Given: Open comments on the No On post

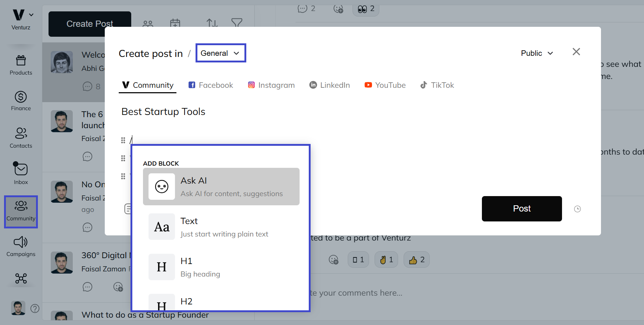Looking at the screenshot, I should click(87, 227).
